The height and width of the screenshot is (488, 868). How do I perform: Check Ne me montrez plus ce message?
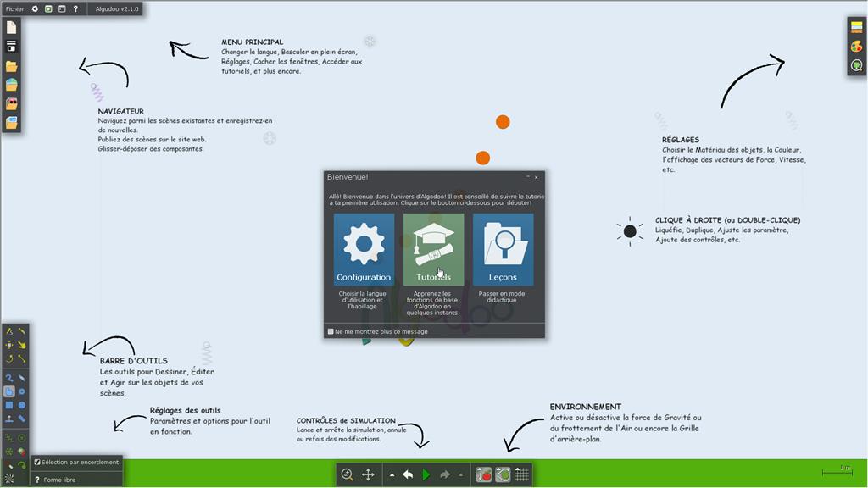[331, 331]
